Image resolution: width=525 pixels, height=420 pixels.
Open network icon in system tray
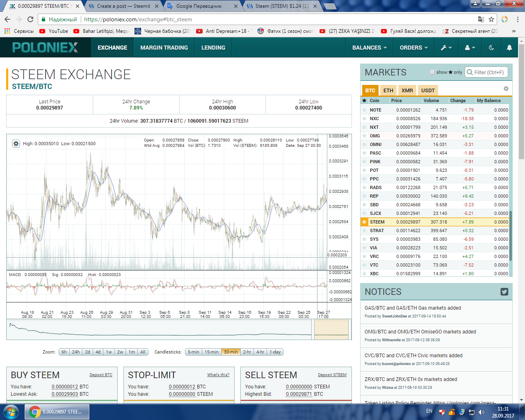(x=472, y=412)
